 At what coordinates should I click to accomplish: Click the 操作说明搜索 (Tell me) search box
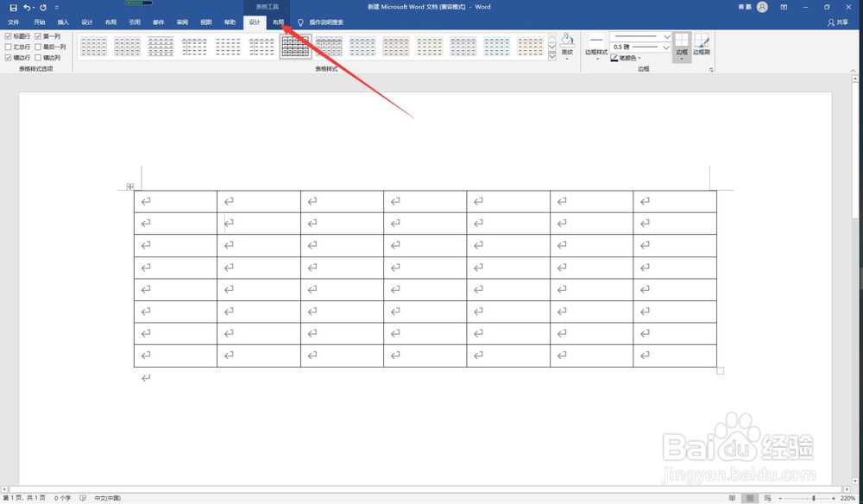(326, 22)
